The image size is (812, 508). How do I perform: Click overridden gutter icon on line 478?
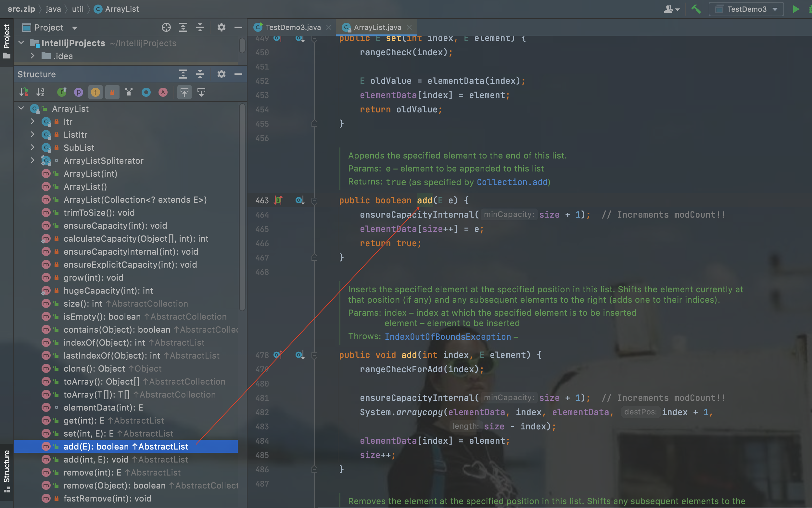[300, 355]
